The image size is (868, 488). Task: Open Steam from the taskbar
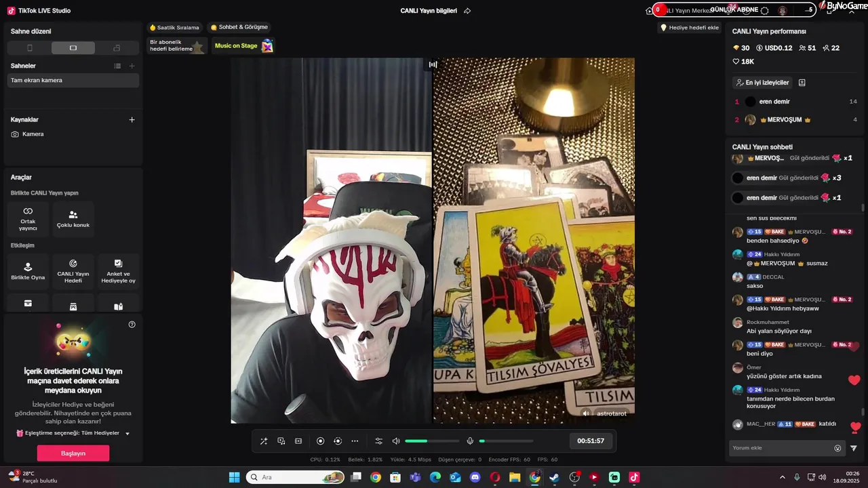(554, 477)
